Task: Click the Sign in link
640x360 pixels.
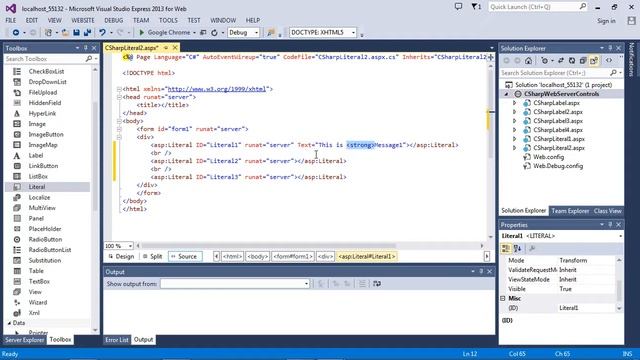Action: point(606,21)
